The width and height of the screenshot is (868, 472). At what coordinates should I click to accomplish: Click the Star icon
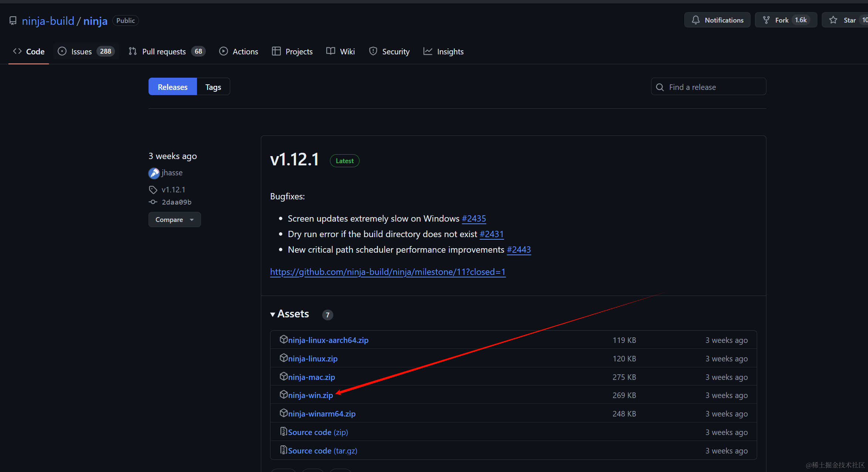833,20
